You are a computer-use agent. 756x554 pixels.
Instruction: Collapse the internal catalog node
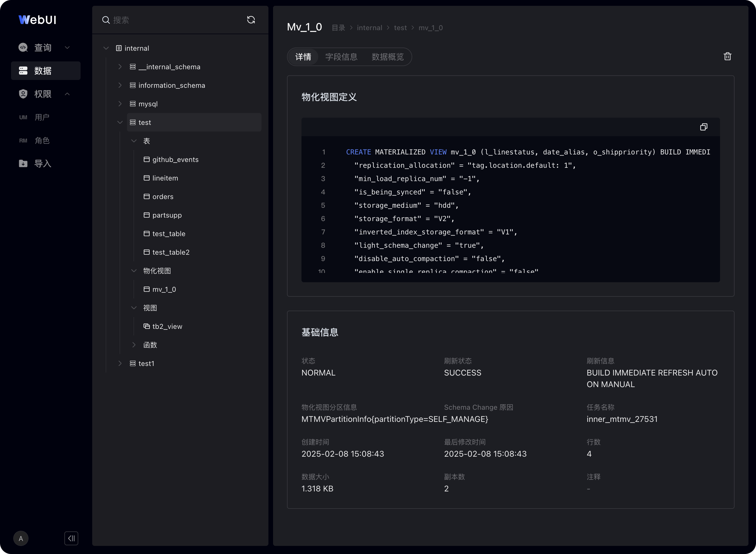[x=106, y=48]
